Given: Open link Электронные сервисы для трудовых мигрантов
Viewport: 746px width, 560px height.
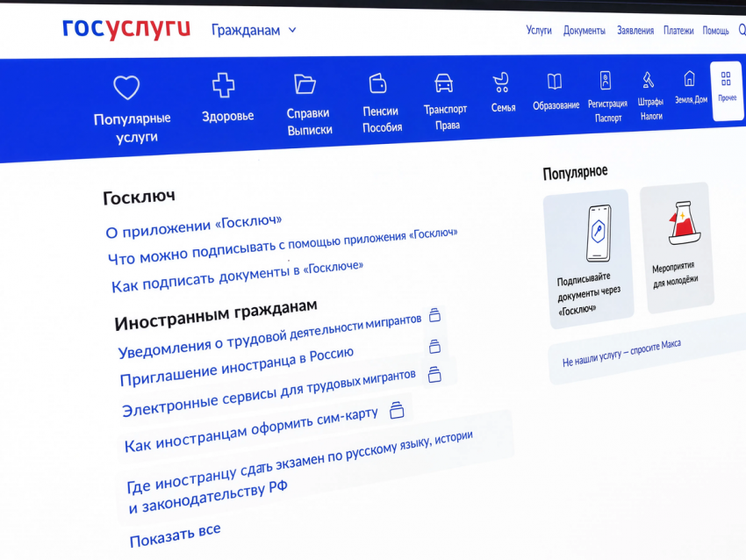Looking at the screenshot, I should coord(269,393).
